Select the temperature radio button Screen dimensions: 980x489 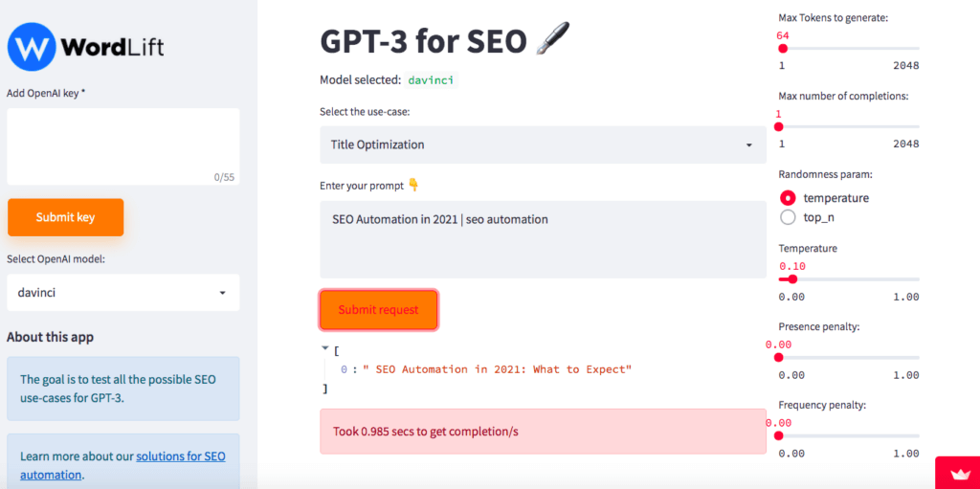pos(789,197)
